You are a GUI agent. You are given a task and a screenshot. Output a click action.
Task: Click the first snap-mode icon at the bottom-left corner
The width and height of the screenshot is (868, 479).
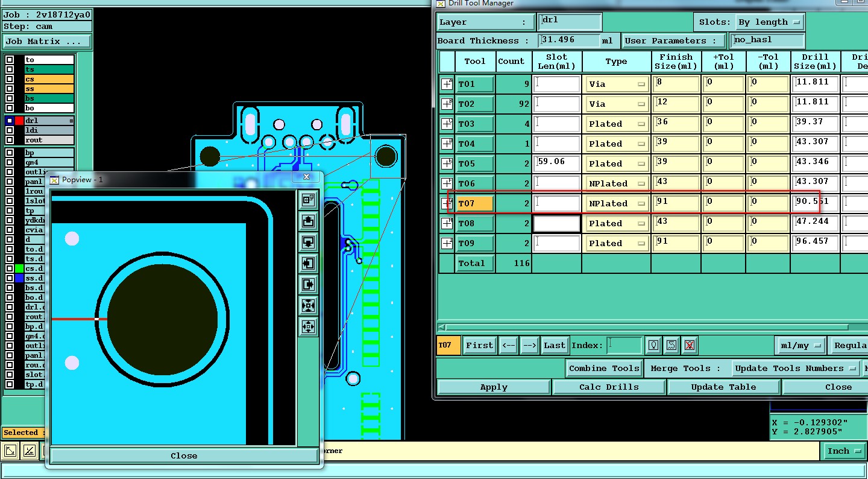[x=10, y=451]
